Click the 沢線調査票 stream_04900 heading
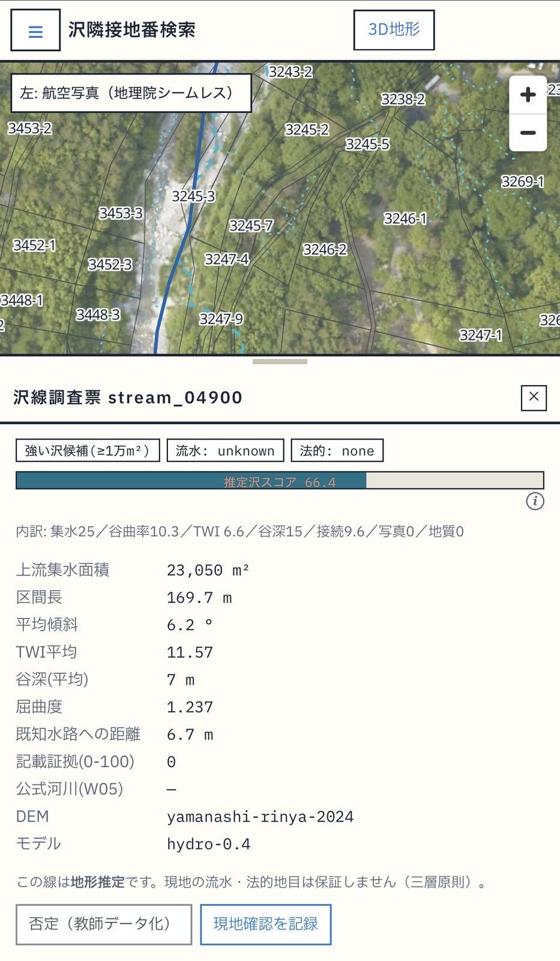 pyautogui.click(x=128, y=398)
